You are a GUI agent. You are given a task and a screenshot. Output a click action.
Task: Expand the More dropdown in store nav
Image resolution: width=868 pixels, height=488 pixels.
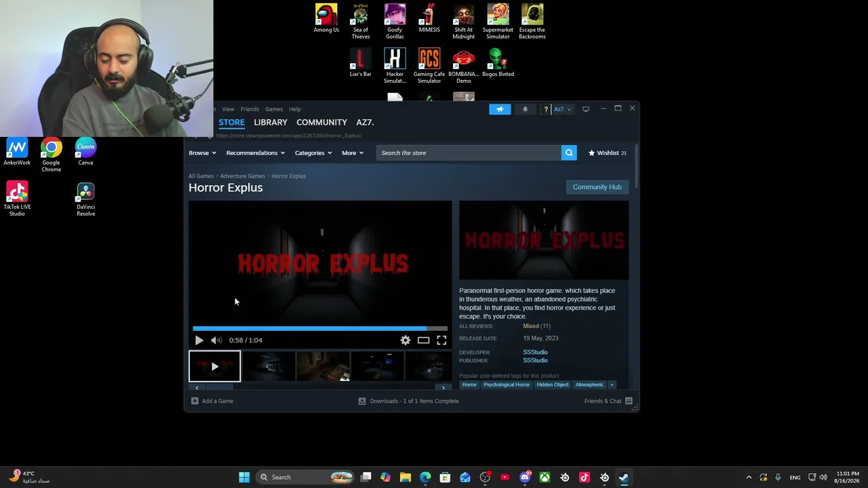353,153
